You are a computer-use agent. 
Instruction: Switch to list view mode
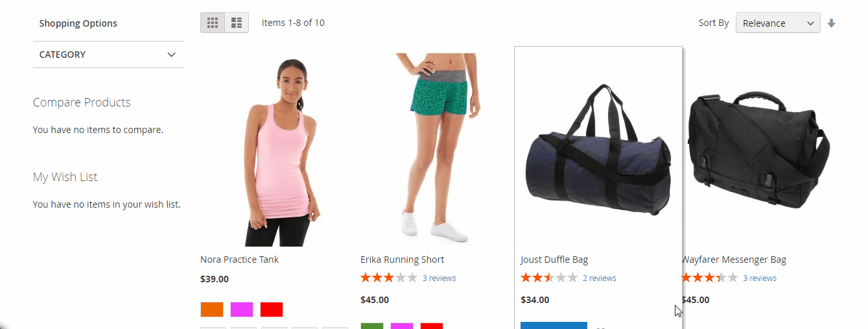pyautogui.click(x=237, y=23)
